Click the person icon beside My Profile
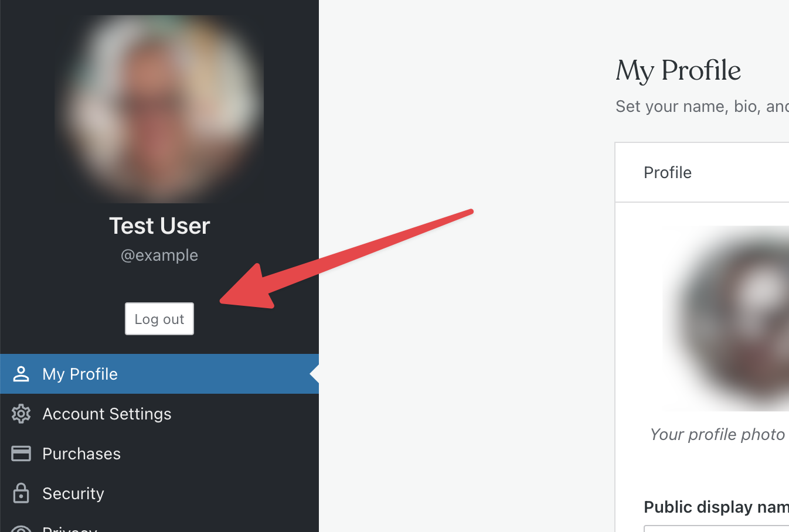789x532 pixels. pyautogui.click(x=21, y=374)
